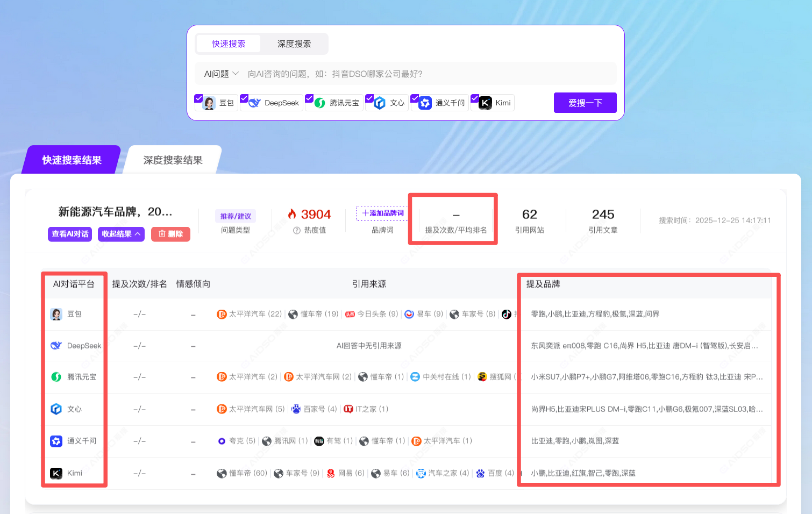The height and width of the screenshot is (514, 812).
Task: Open the AI问题 type dropdown
Action: coord(221,74)
